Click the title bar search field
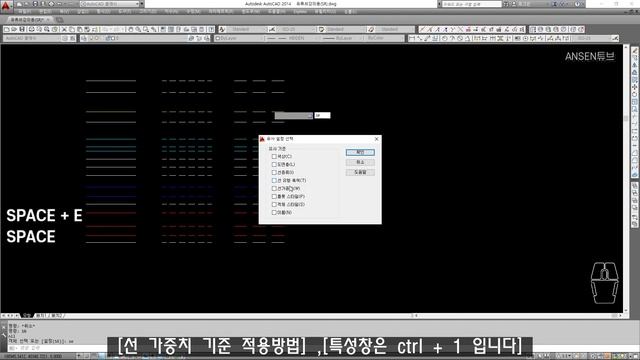The height and width of the screenshot is (360, 640). 471,4
